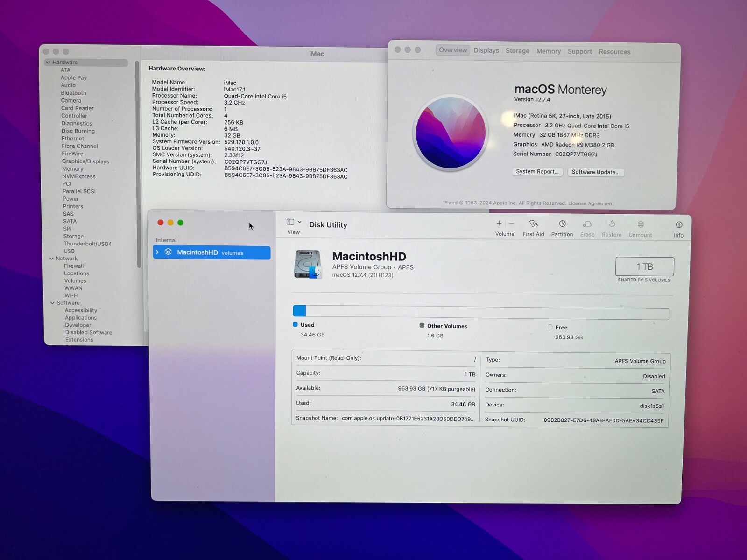Select SATA in the Hardware list

70,221
